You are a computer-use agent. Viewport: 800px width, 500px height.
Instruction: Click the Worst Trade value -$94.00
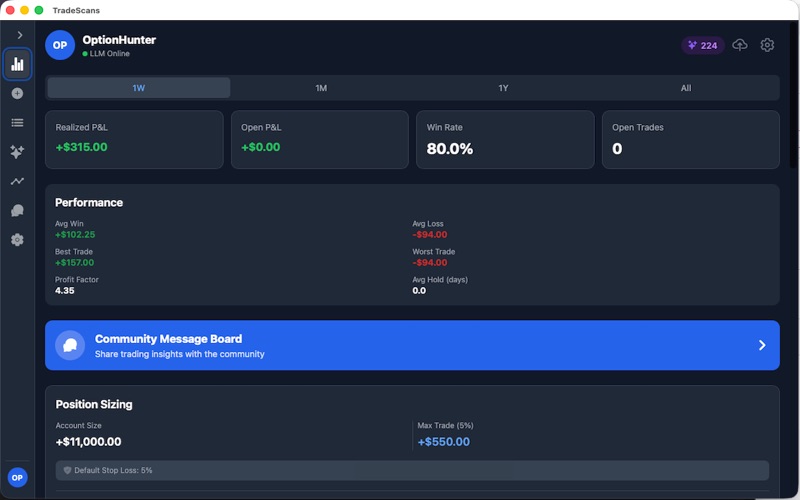[x=430, y=263]
